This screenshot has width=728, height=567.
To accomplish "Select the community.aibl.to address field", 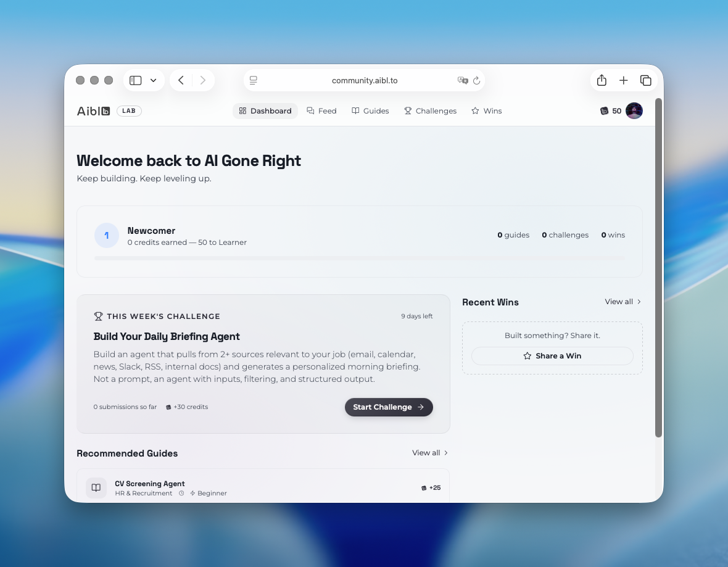I will tap(365, 80).
